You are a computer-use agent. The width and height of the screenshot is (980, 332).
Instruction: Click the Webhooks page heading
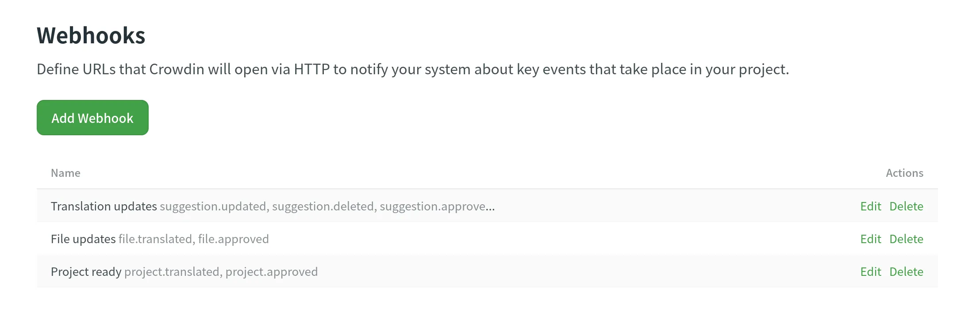(91, 35)
